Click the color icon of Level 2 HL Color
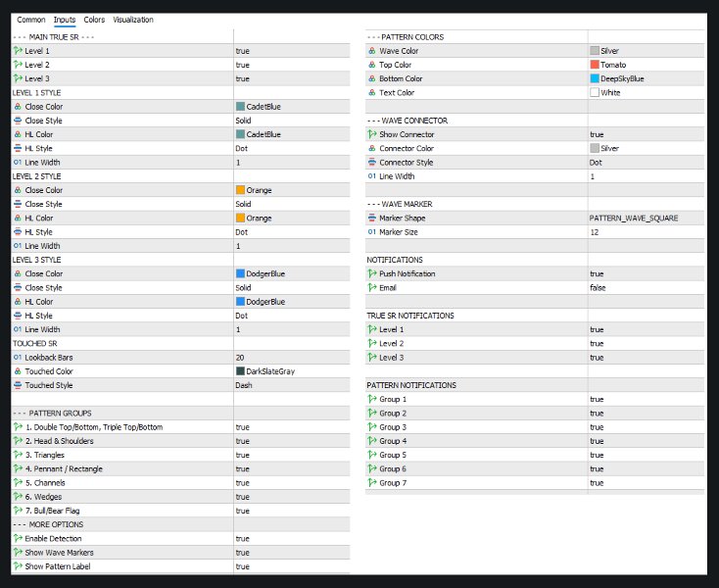719x588 pixels. coord(18,218)
